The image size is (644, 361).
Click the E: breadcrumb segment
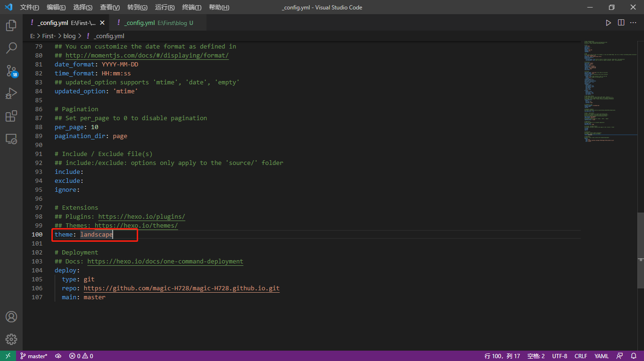(32, 36)
